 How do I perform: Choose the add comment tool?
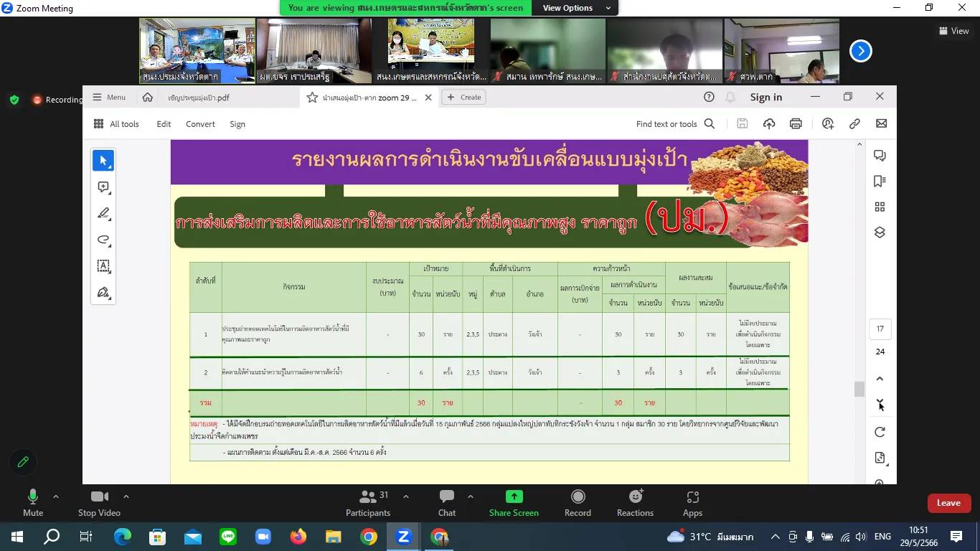pos(103,187)
